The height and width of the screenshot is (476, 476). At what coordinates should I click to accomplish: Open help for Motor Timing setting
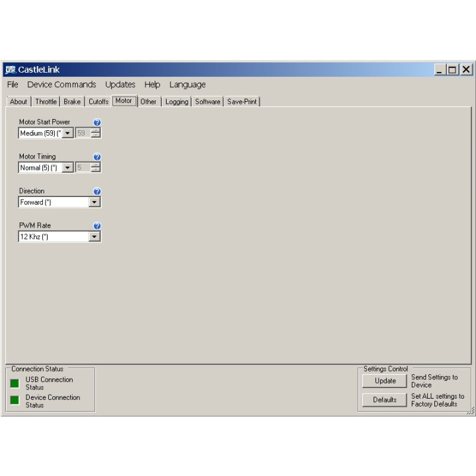click(97, 157)
